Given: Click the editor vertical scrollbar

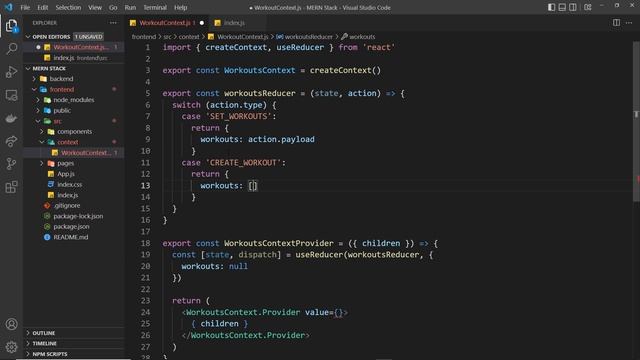Looking at the screenshot, I should pos(636,122).
